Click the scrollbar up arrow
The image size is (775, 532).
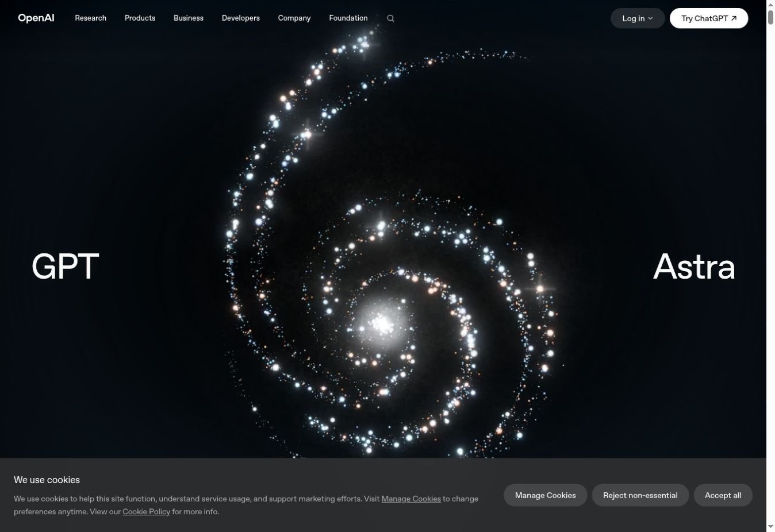[x=770, y=5]
